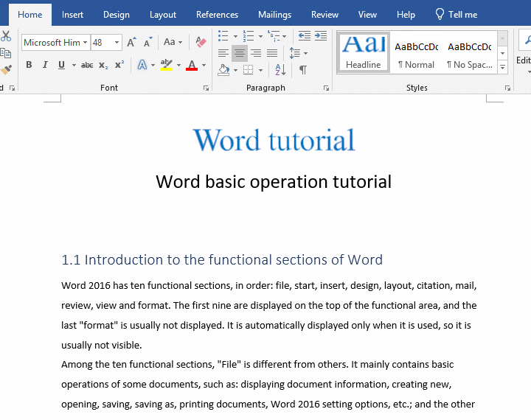Image resolution: width=531 pixels, height=420 pixels.
Task: Click the Sort A-Z icon
Action: [280, 70]
